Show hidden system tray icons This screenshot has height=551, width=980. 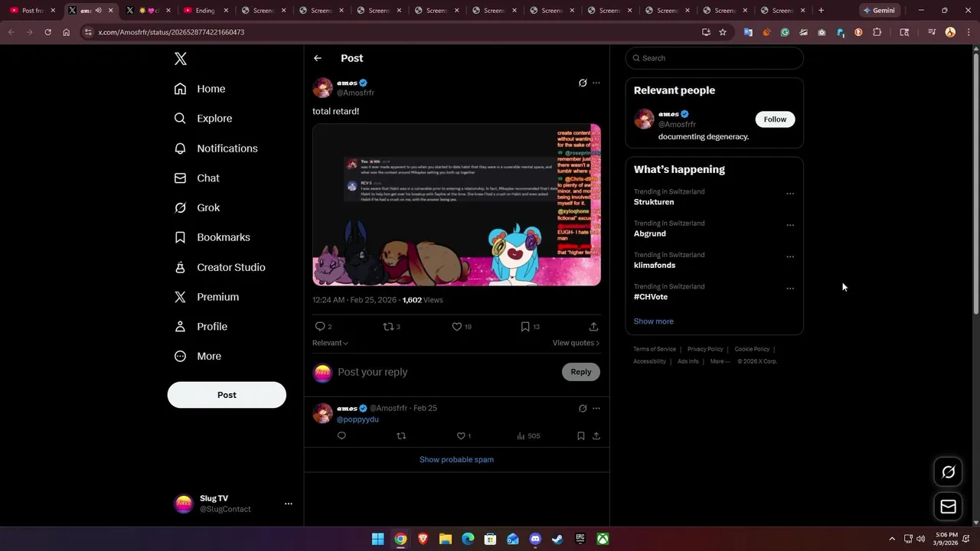891,540
